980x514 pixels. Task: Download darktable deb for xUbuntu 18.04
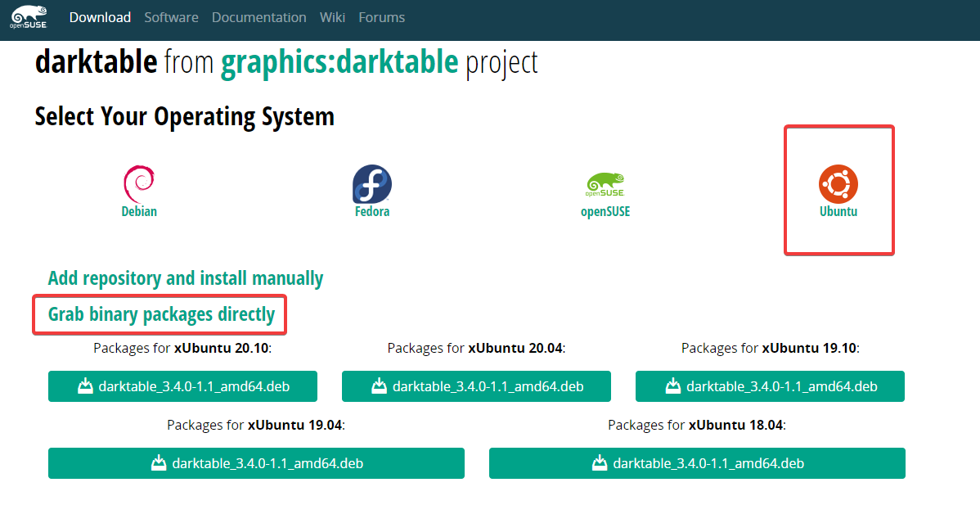(x=697, y=463)
